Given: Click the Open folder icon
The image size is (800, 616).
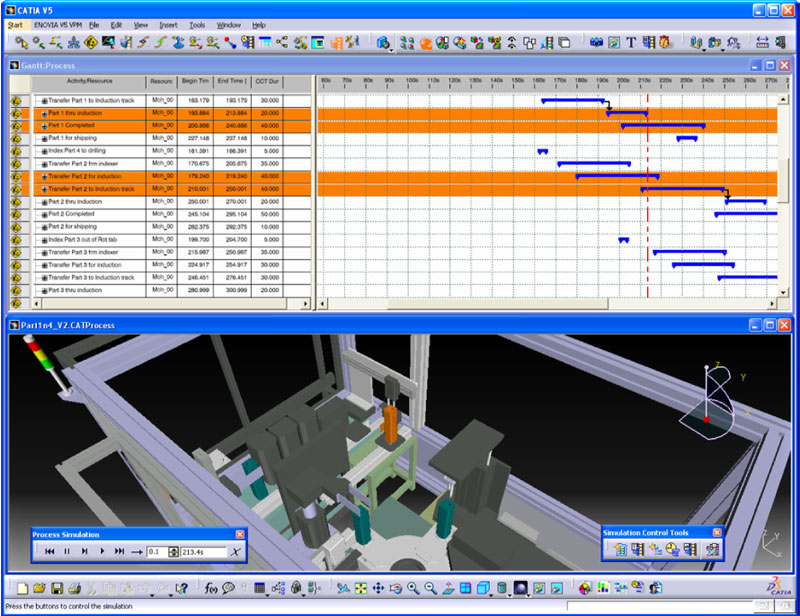Looking at the screenshot, I should [x=39, y=588].
